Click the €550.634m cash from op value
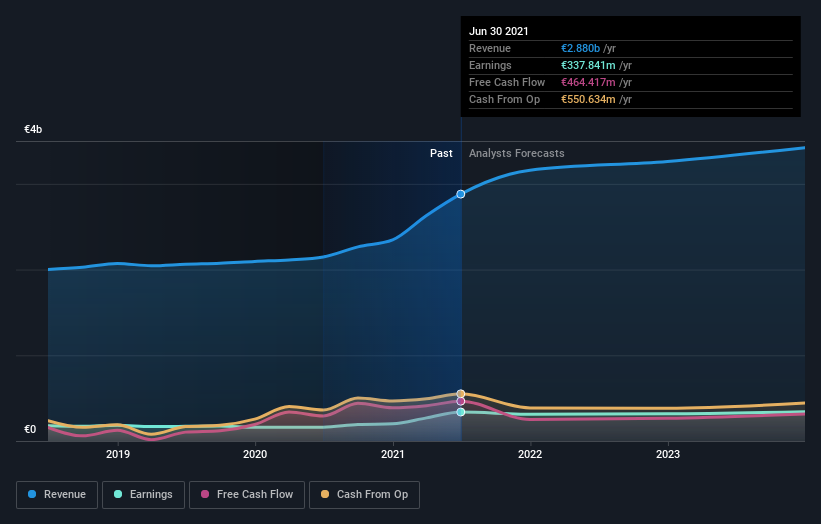Viewport: 821px width, 524px height. pos(588,99)
